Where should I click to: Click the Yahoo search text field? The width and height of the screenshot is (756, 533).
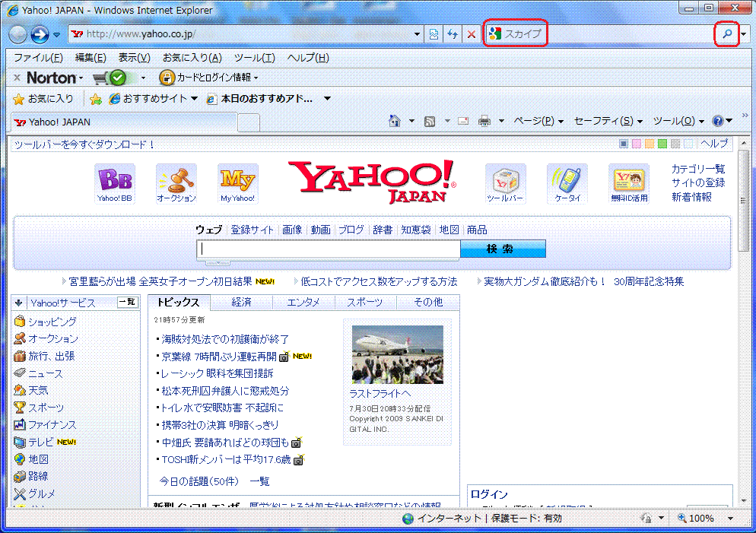pyautogui.click(x=329, y=249)
